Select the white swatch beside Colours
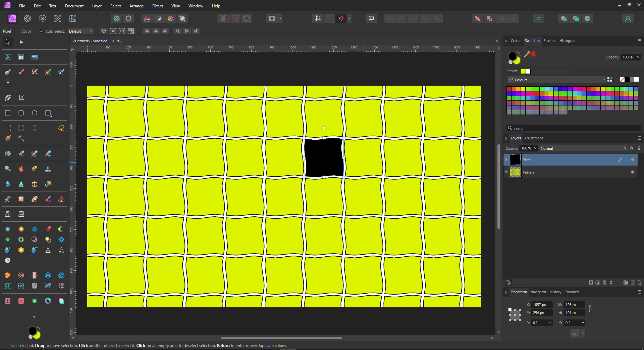 pyautogui.click(x=637, y=80)
